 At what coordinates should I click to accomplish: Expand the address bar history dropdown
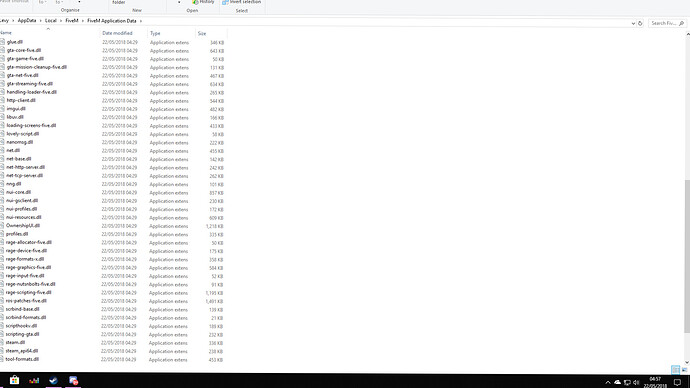[633, 23]
